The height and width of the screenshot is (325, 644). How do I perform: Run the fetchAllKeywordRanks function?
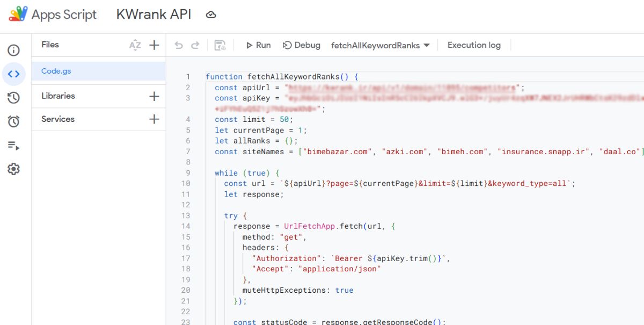258,45
